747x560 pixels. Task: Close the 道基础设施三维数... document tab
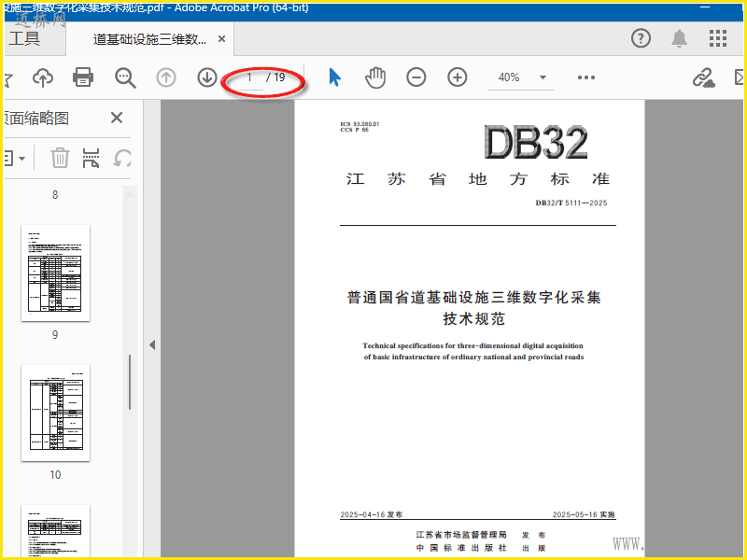(221, 39)
